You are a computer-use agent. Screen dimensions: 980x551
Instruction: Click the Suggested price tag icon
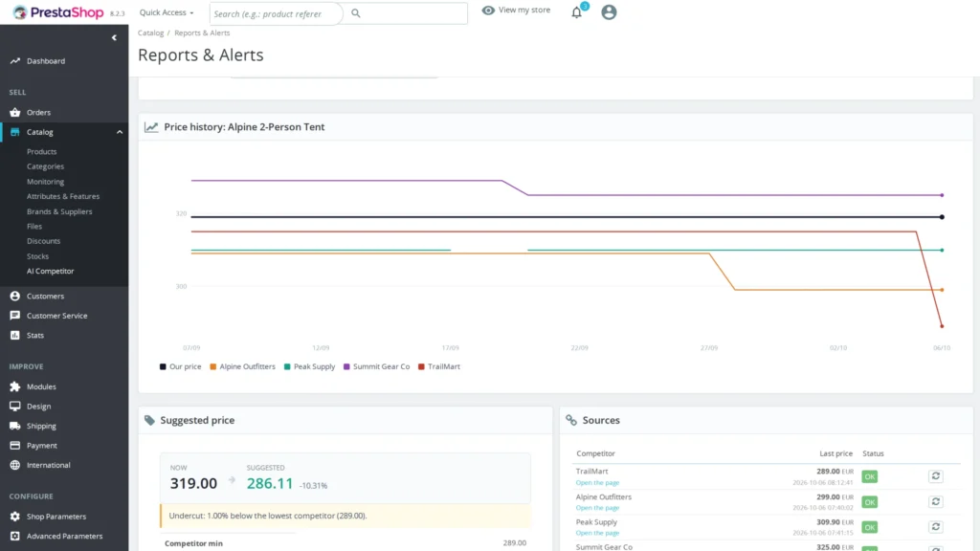click(149, 421)
